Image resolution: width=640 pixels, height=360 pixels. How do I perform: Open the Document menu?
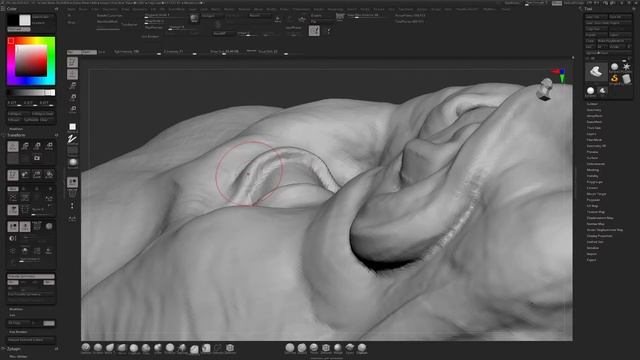pos(110,9)
